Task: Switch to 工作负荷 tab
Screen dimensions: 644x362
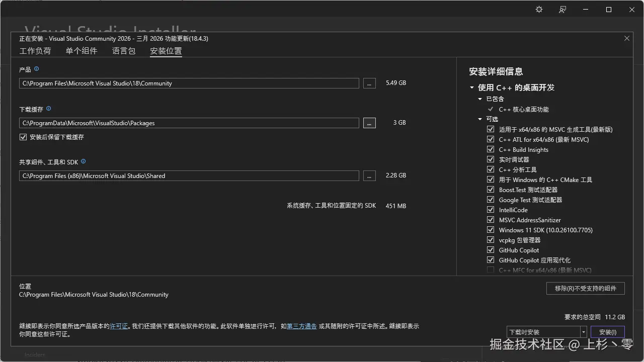Action: pos(35,51)
